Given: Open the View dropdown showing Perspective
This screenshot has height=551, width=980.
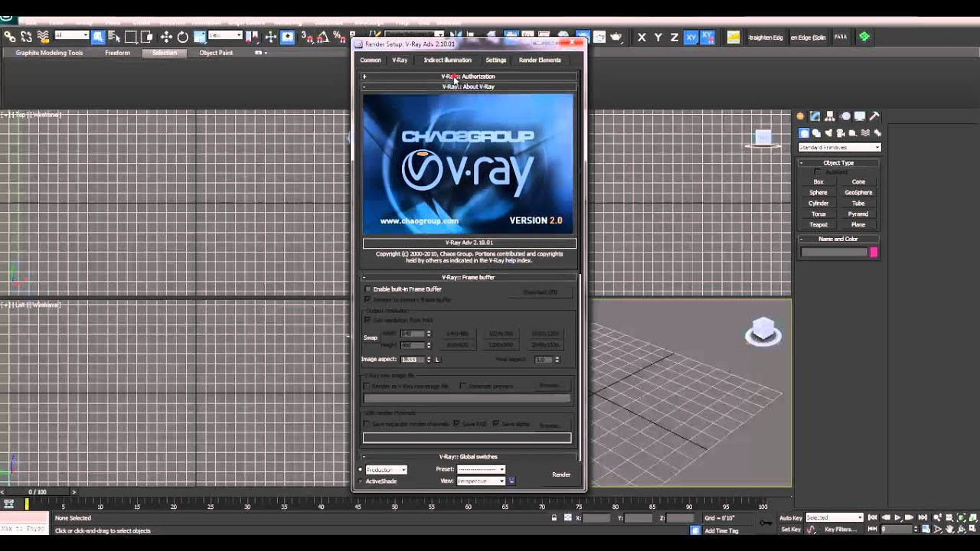Looking at the screenshot, I should pyautogui.click(x=482, y=481).
